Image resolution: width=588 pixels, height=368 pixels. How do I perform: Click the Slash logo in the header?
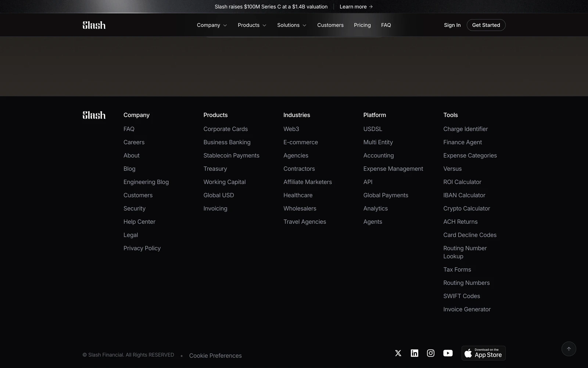[x=94, y=25]
